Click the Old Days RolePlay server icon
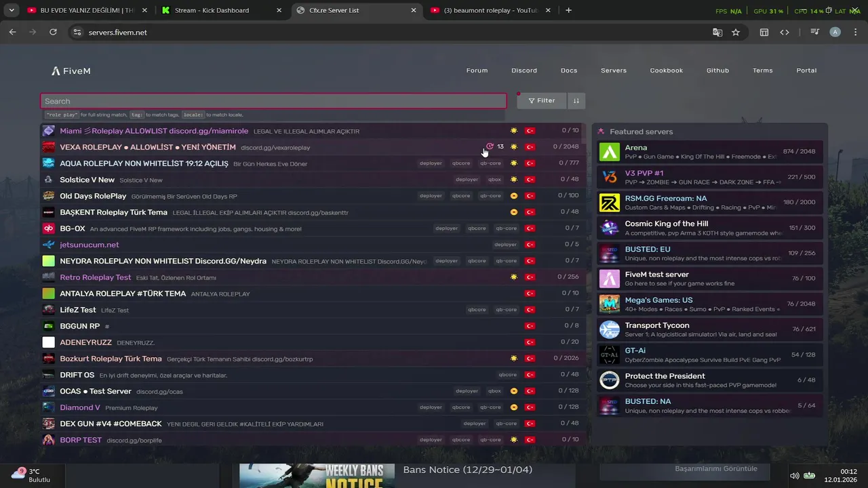Image resolution: width=868 pixels, height=488 pixels. point(49,196)
